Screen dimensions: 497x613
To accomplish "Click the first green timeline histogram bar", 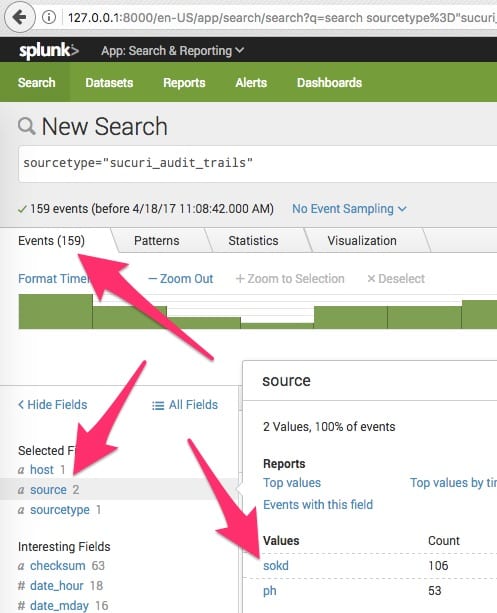I will (56, 311).
